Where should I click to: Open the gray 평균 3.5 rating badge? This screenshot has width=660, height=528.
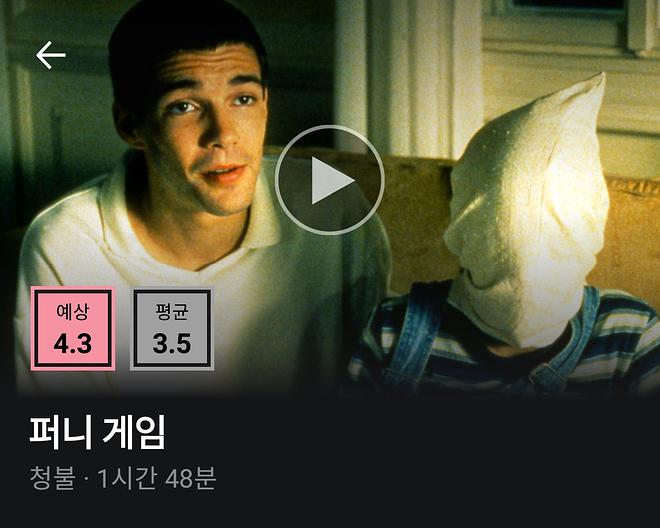[172, 328]
